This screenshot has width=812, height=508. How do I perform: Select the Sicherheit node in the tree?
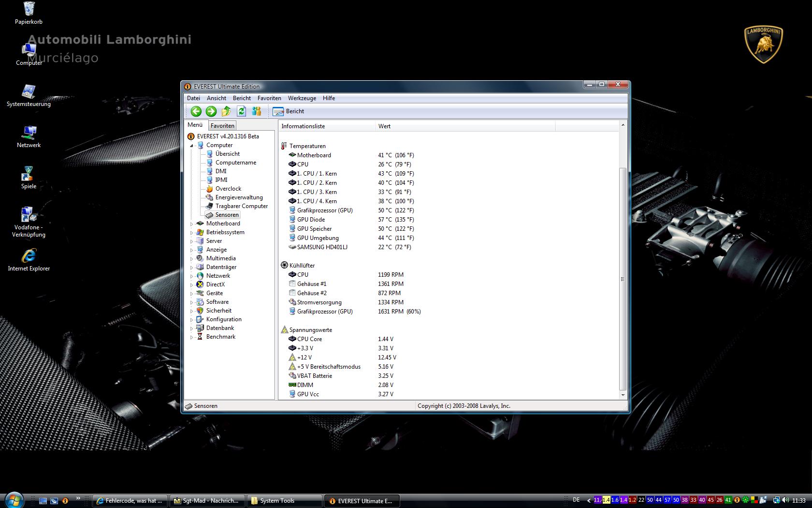point(218,311)
